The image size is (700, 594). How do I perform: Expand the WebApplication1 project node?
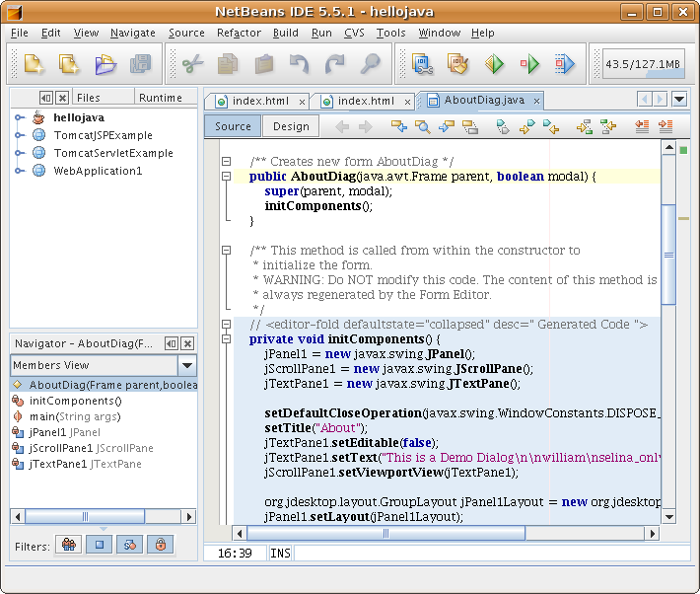click(x=19, y=171)
